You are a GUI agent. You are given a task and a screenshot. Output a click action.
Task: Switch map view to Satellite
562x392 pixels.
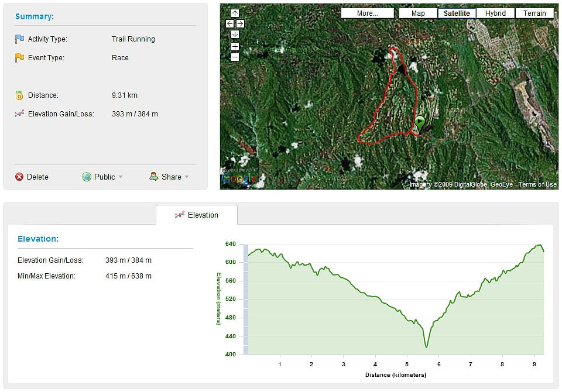tap(457, 13)
